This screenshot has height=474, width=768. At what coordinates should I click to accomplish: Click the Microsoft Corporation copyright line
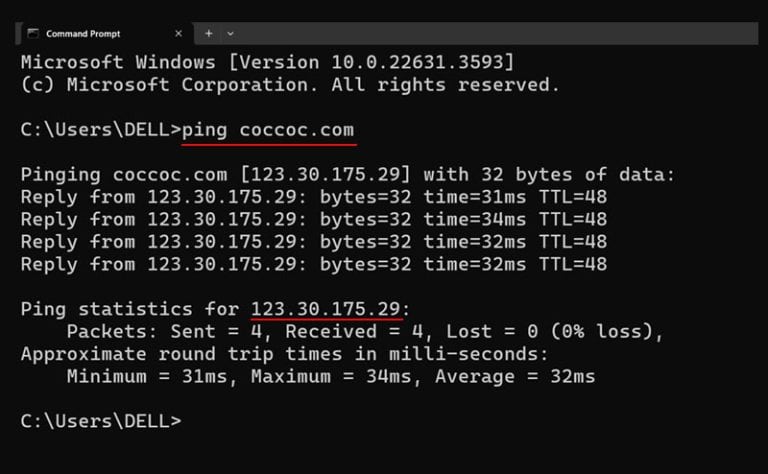coord(290,85)
